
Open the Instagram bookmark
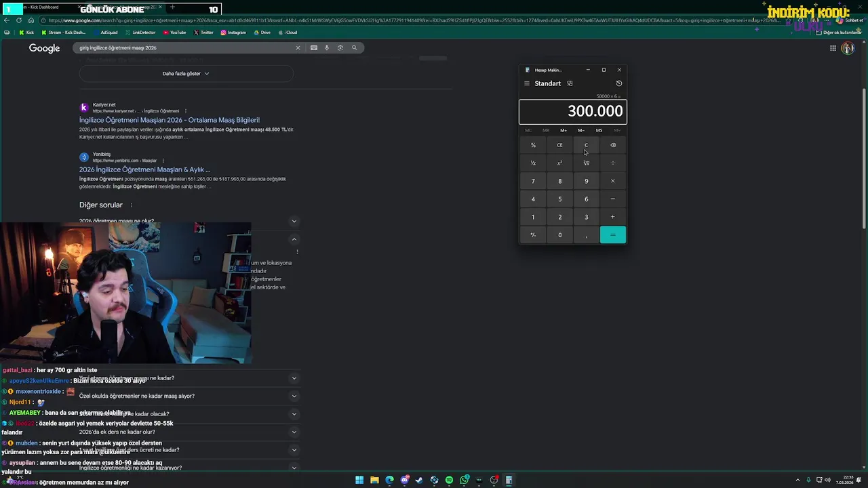233,33
